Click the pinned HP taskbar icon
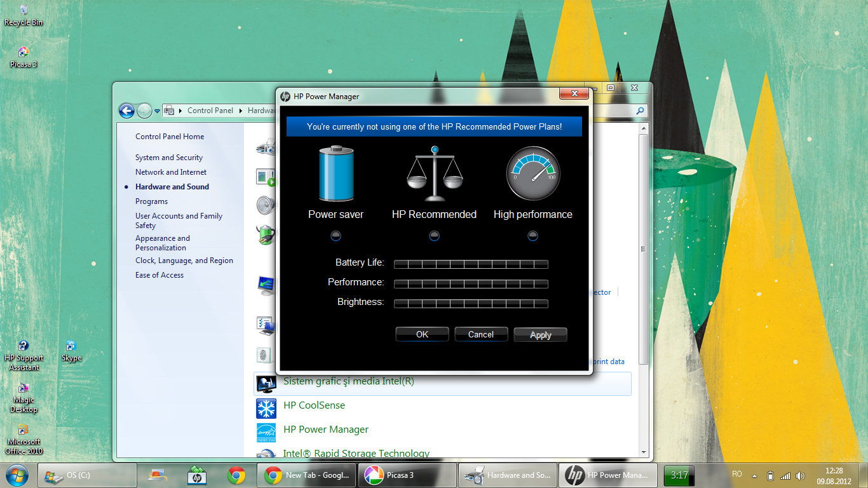 196,475
